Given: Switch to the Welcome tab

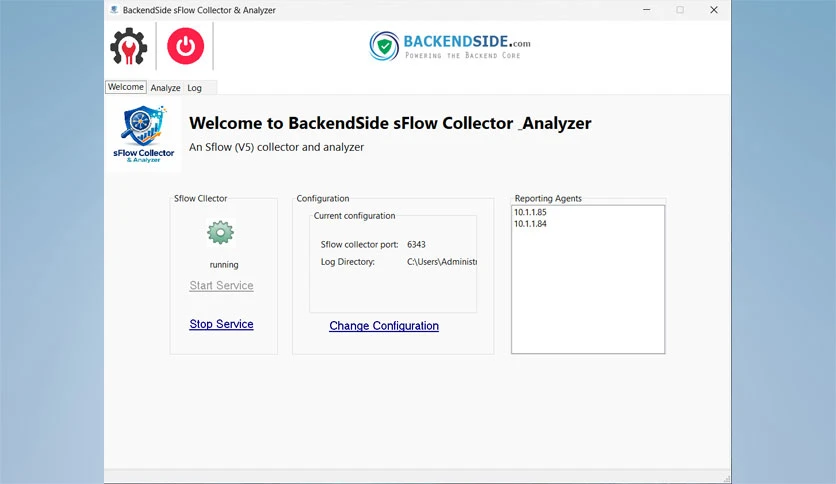Looking at the screenshot, I should tap(126, 87).
